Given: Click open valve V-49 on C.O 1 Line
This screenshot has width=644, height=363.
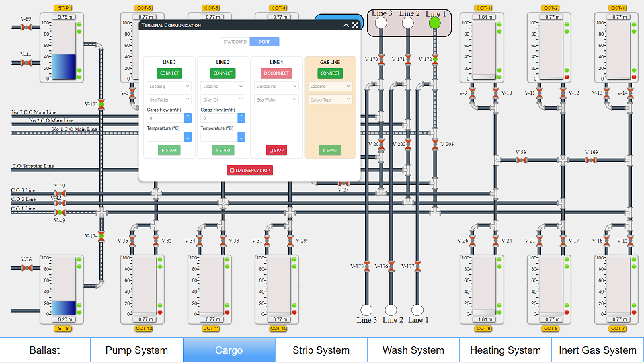Looking at the screenshot, I should [x=60, y=212].
